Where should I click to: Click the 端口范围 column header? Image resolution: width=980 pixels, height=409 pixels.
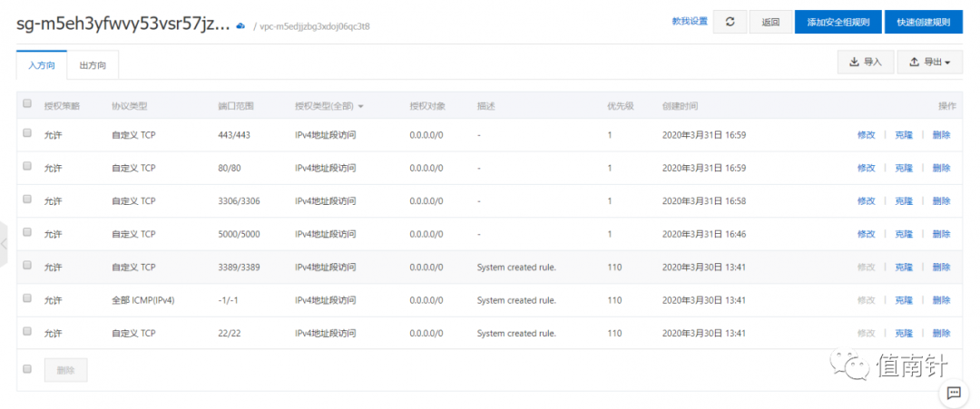[236, 106]
